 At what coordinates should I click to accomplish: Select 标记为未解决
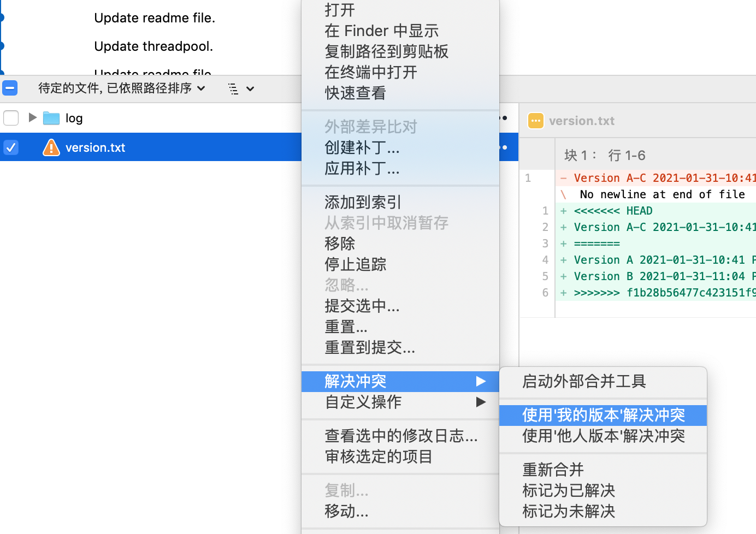[x=603, y=511]
